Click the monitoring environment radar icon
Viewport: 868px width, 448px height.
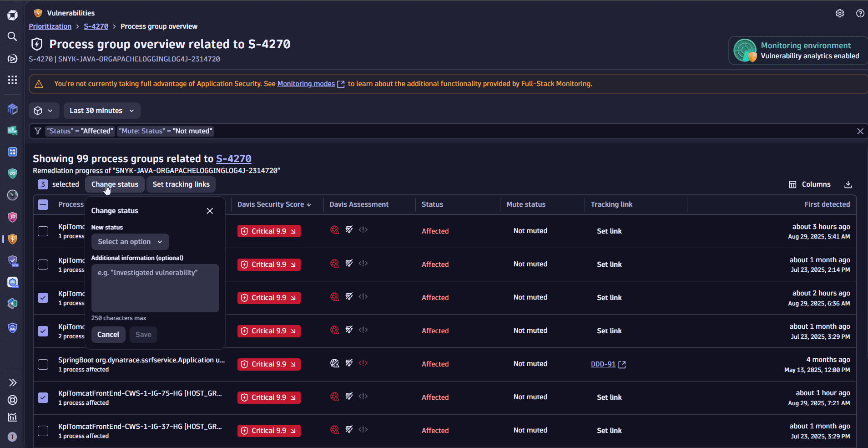click(745, 51)
